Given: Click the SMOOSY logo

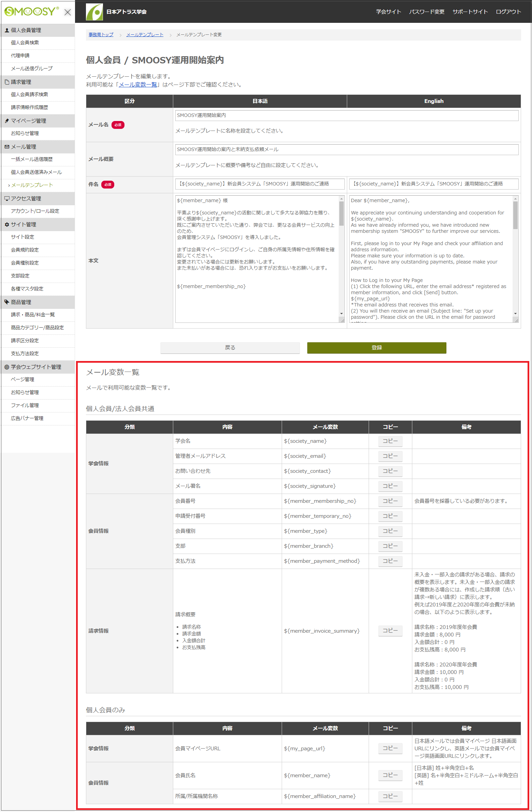Looking at the screenshot, I should (x=31, y=12).
